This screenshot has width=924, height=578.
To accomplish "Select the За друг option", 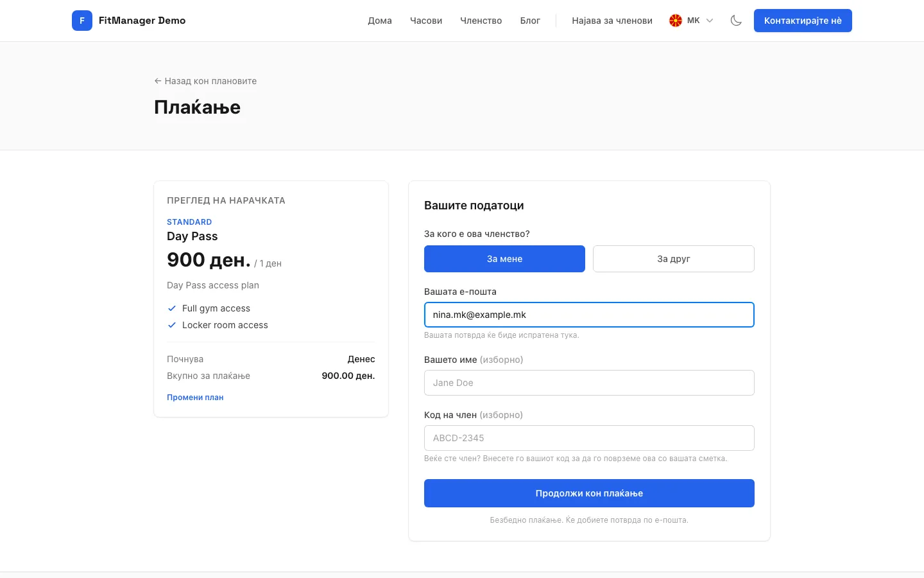I will click(674, 259).
